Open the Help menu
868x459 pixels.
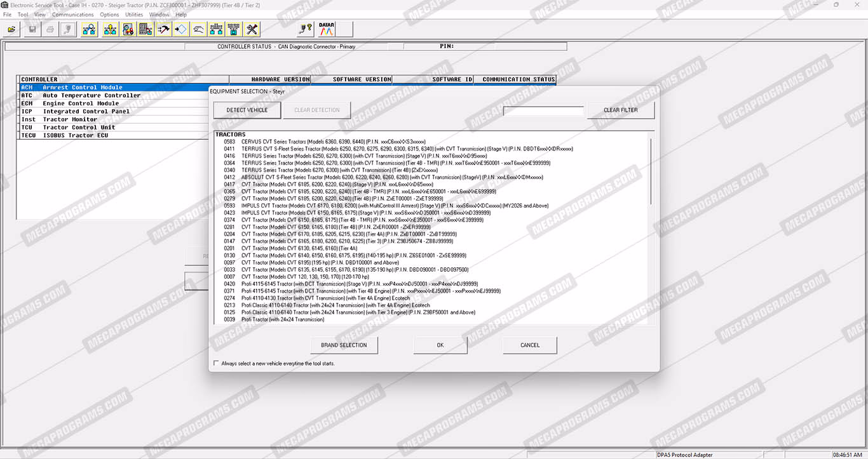[181, 15]
